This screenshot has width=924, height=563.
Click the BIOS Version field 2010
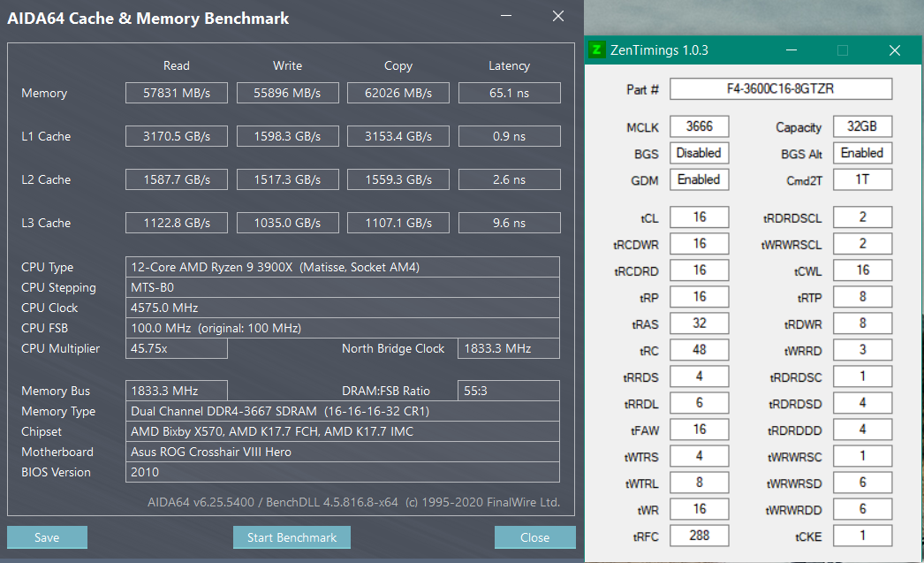click(343, 472)
